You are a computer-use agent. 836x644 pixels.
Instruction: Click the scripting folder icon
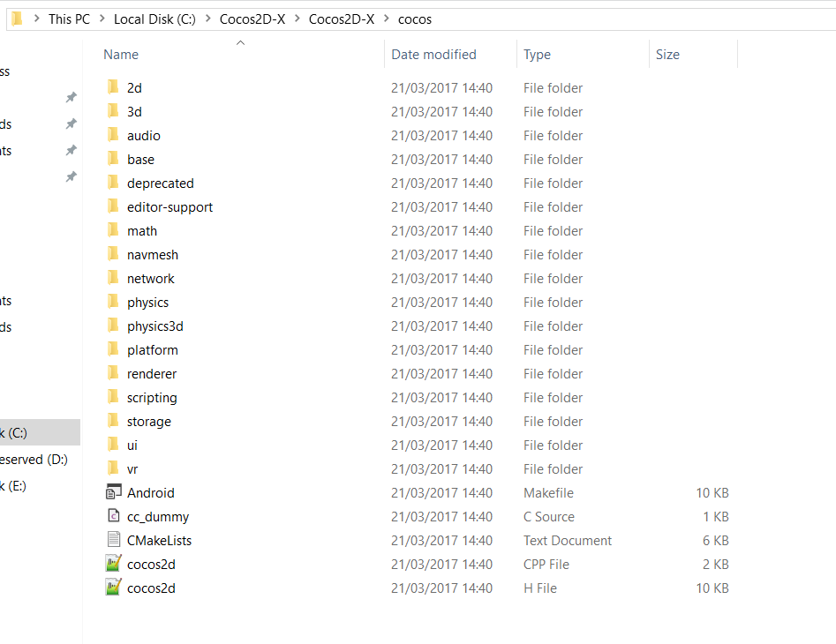click(112, 397)
